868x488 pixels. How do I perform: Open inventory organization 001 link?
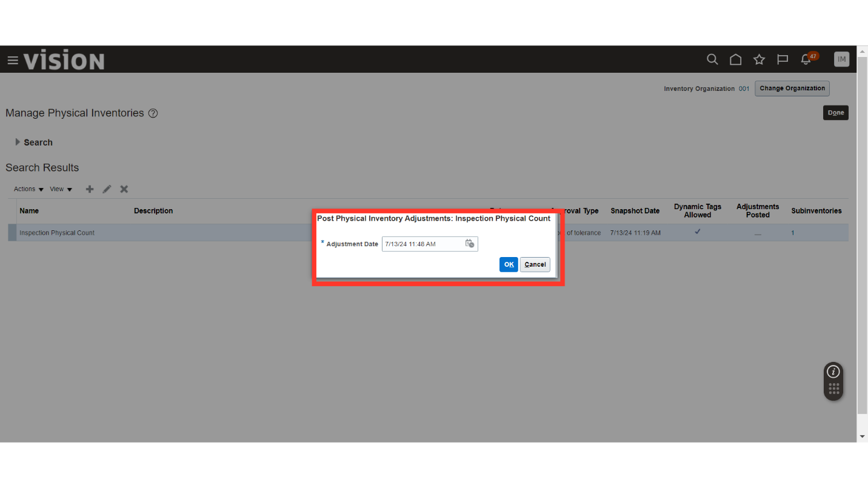coord(744,89)
